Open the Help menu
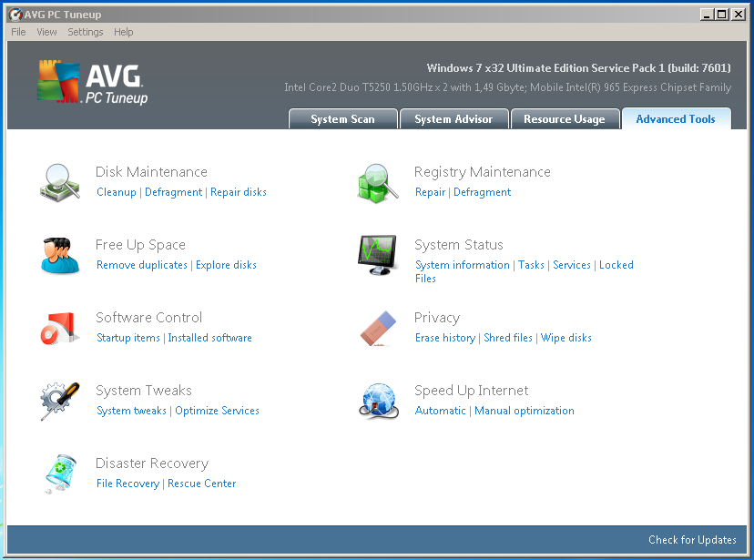The height and width of the screenshot is (560, 754). pos(124,32)
